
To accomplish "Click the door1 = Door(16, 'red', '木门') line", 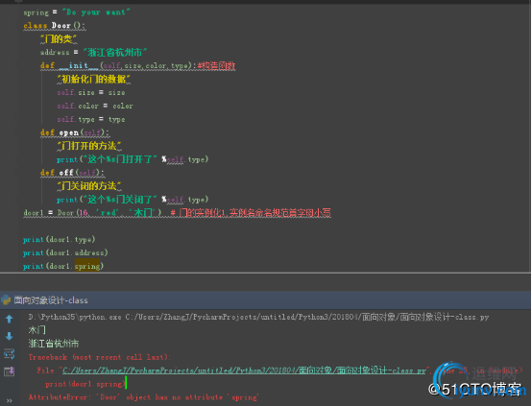I will pyautogui.click(x=177, y=213).
